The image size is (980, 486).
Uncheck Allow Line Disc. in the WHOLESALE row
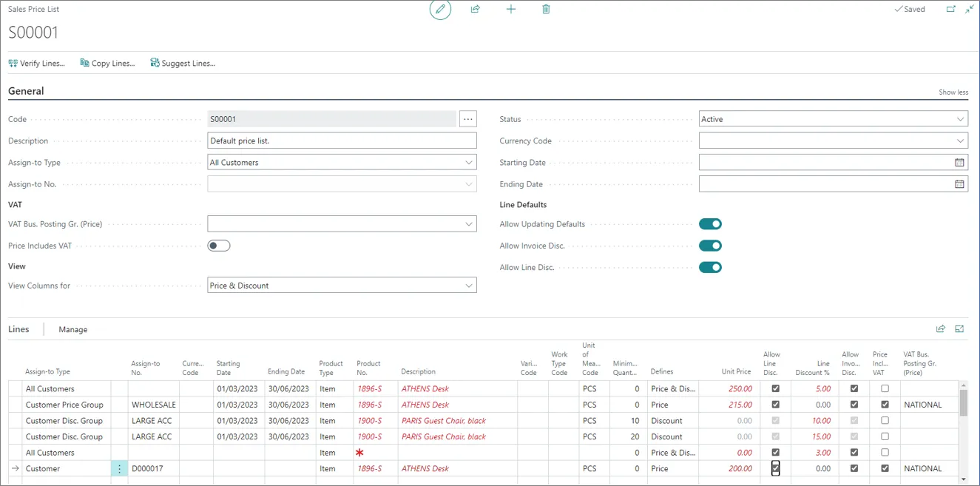point(776,405)
